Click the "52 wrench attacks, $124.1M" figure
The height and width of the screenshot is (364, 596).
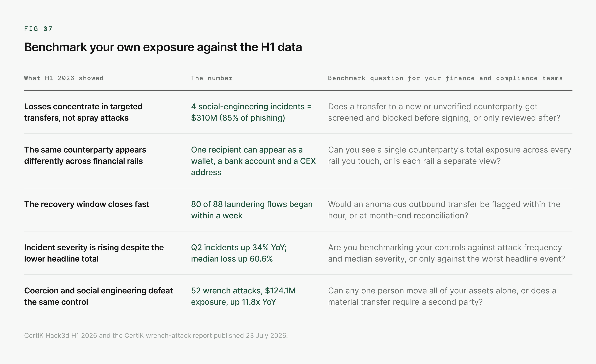coord(243,290)
